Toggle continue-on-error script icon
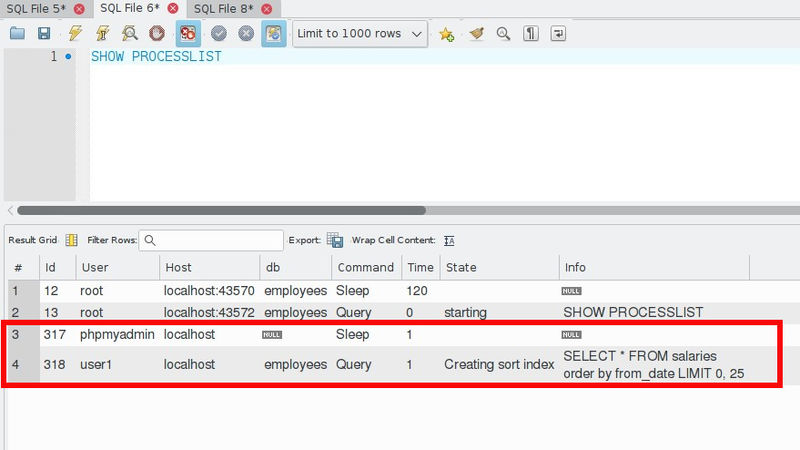The width and height of the screenshot is (800, 450). 188,34
